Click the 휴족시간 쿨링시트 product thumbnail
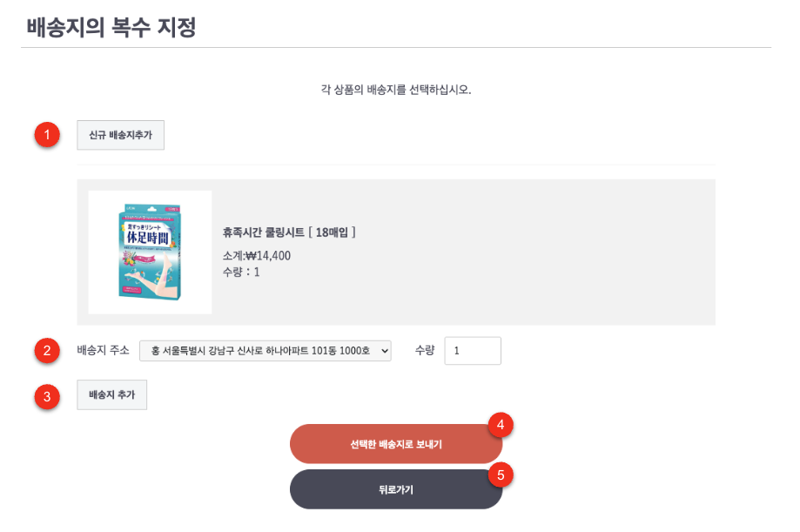800x532 pixels. point(150,253)
